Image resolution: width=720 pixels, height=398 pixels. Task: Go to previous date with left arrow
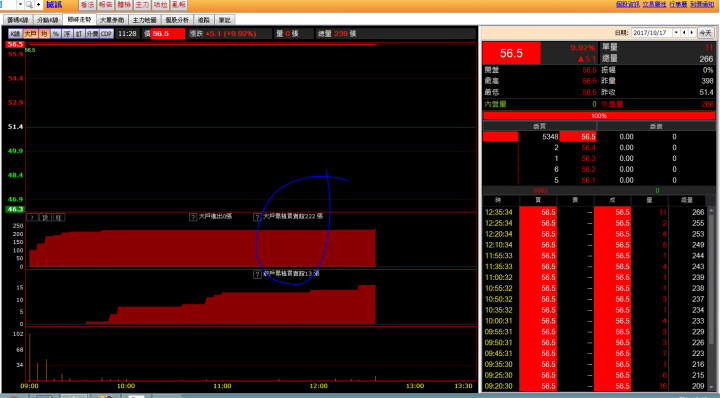tap(684, 33)
